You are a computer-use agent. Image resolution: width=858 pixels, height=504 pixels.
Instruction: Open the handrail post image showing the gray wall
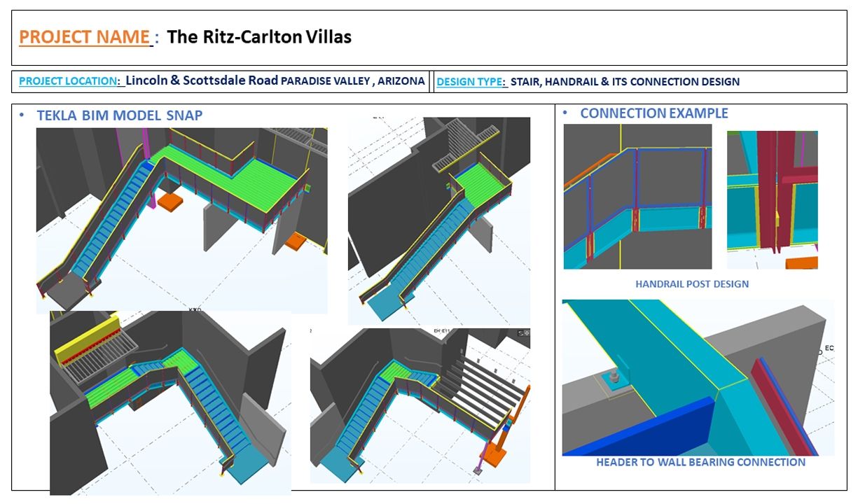tap(637, 197)
